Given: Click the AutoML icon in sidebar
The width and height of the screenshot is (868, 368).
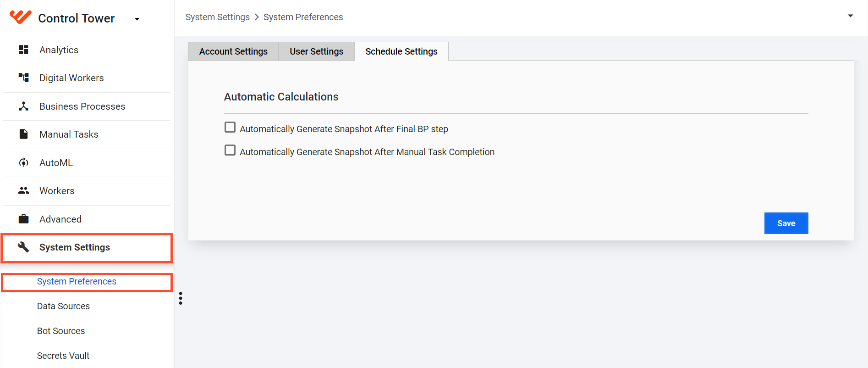Looking at the screenshot, I should (23, 162).
